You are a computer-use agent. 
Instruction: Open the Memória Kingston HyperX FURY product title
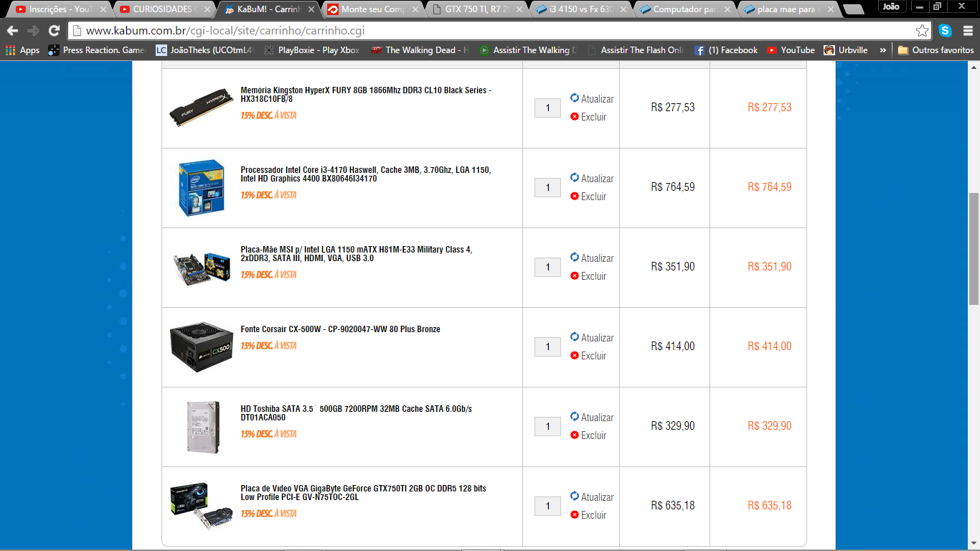pyautogui.click(x=366, y=95)
